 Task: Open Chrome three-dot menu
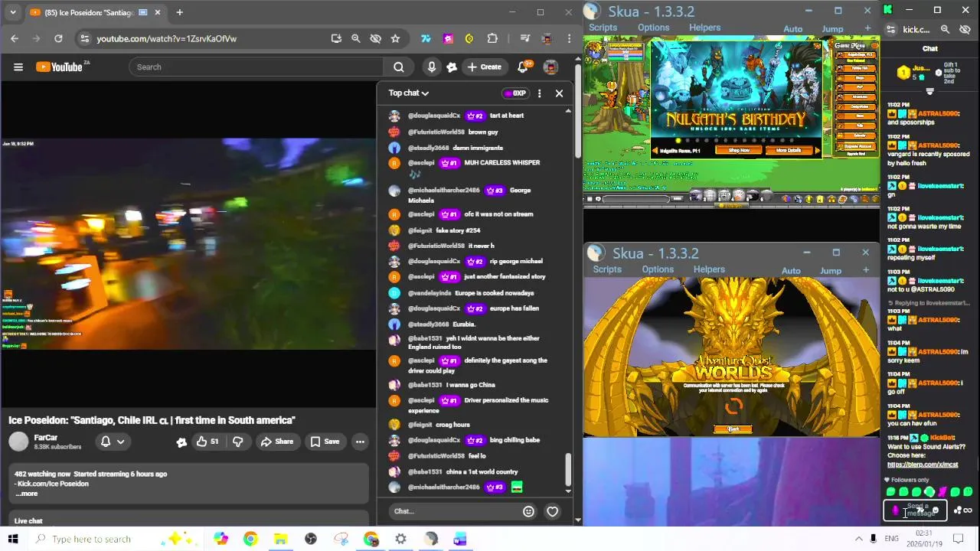[x=569, y=38]
